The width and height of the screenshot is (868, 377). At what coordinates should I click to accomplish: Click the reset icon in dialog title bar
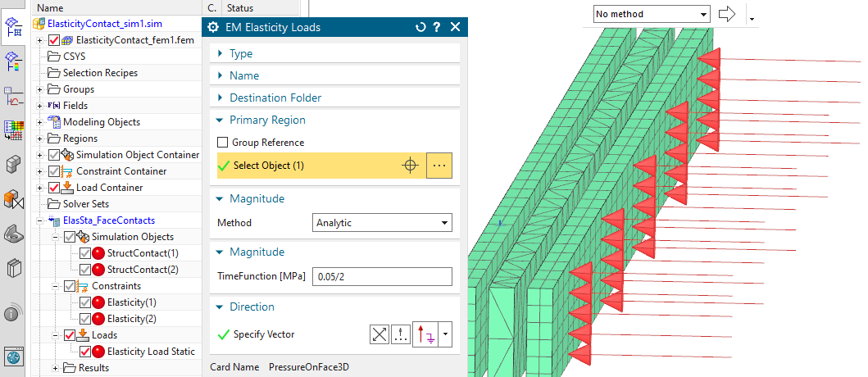(x=420, y=27)
